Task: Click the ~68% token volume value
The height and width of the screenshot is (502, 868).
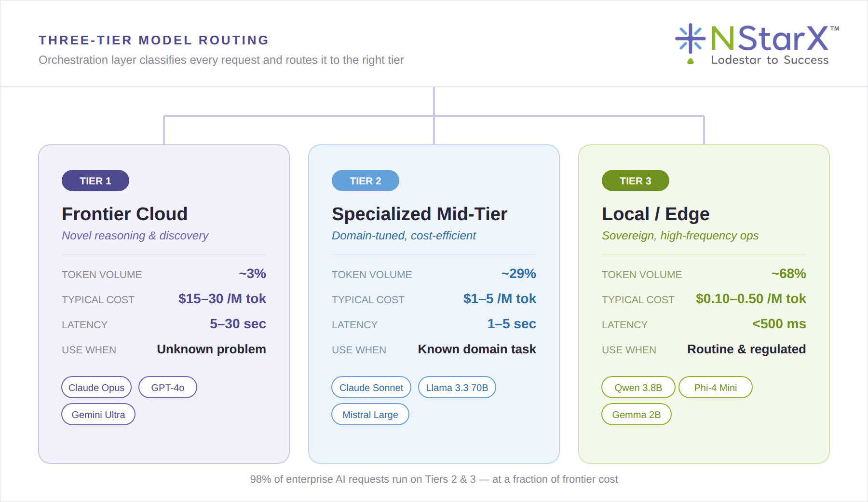Action: coord(788,274)
